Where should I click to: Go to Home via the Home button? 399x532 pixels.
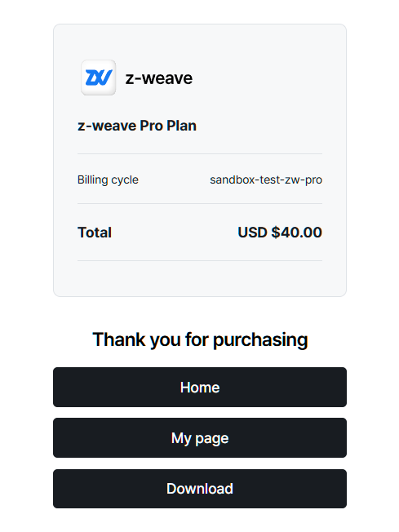pyautogui.click(x=200, y=387)
